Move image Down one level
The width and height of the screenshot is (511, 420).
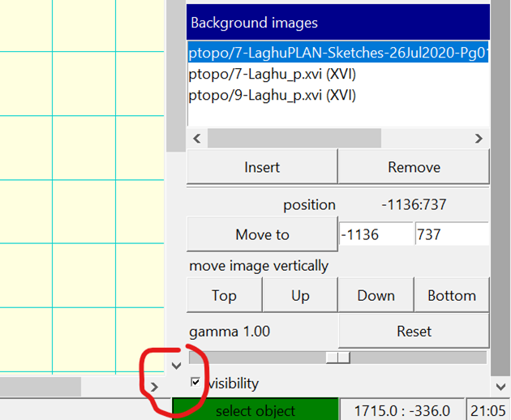tap(376, 295)
